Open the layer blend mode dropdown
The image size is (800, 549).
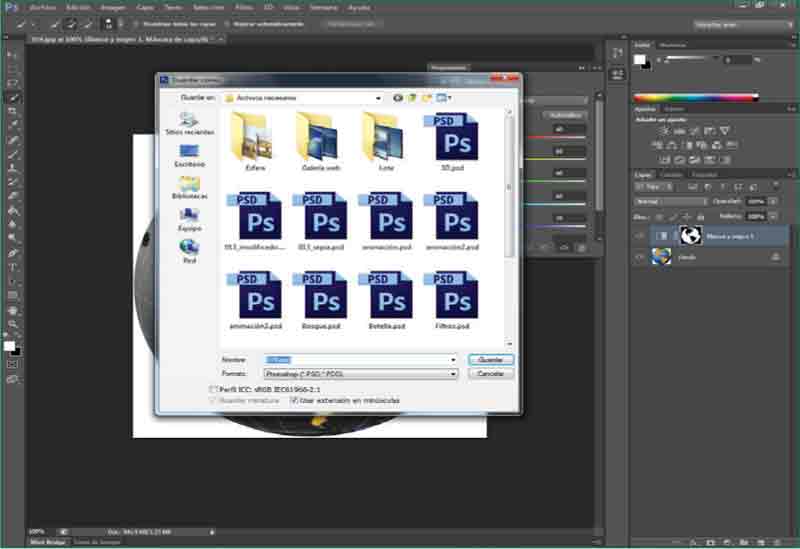pos(671,201)
